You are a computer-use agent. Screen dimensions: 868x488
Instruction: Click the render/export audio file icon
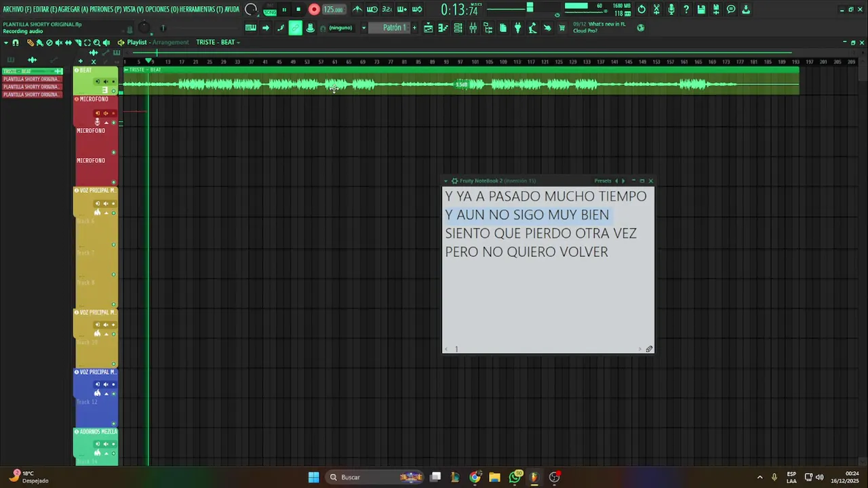coord(716,9)
